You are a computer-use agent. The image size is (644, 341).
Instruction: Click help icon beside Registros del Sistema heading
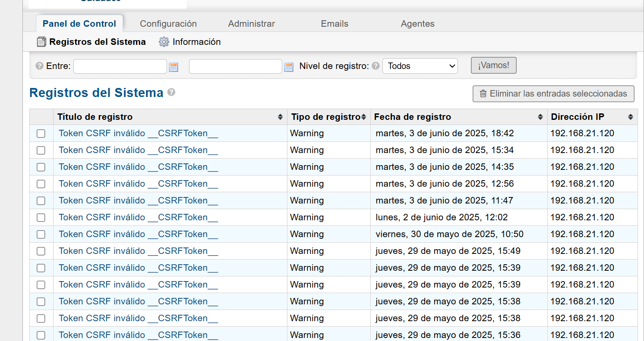click(171, 92)
